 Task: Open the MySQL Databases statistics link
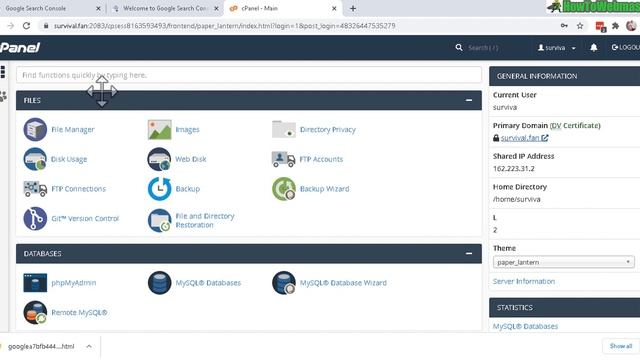525,326
